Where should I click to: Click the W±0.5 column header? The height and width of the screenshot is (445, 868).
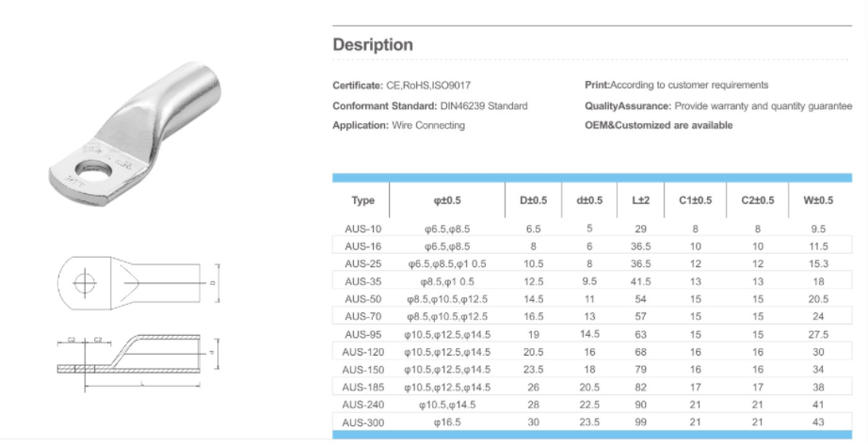(818, 200)
